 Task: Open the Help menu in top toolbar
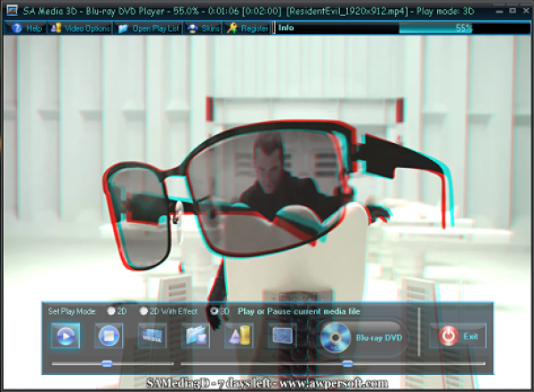coord(26,28)
